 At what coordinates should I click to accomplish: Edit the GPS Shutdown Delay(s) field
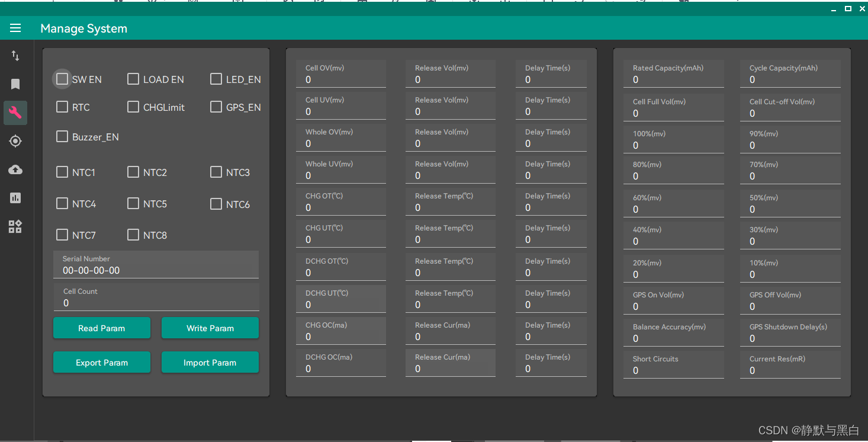(x=790, y=332)
